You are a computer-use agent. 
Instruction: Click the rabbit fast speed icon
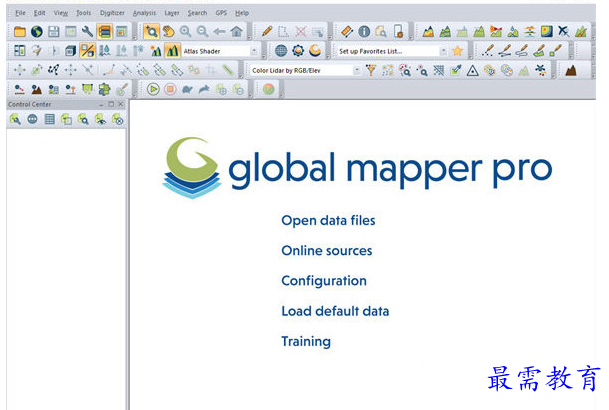pyautogui.click(x=204, y=89)
